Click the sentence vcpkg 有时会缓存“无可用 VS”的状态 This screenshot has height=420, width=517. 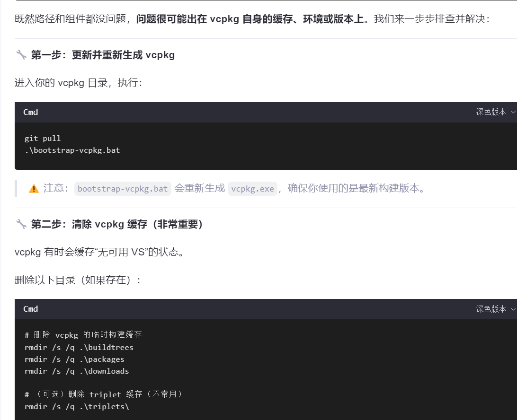click(x=100, y=252)
